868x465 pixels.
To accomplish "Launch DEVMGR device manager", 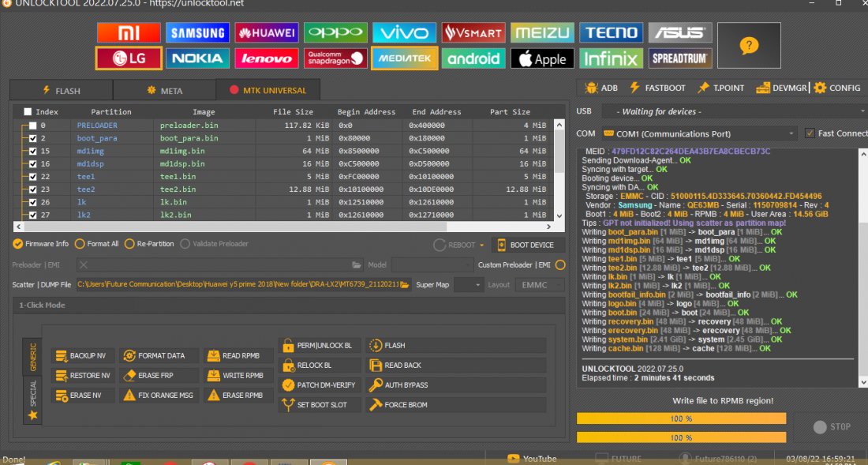I will click(781, 88).
